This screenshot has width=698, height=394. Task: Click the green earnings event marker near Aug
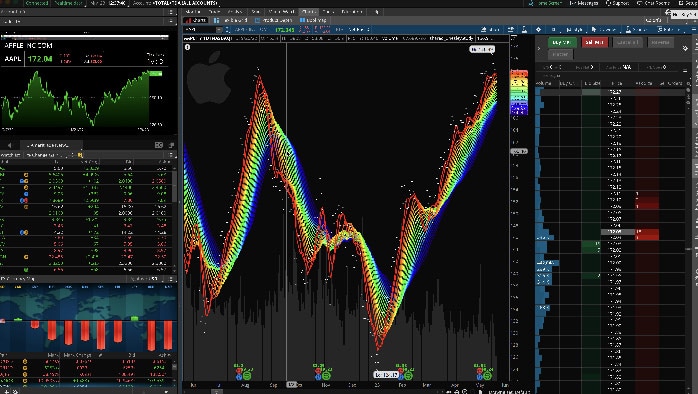point(246,376)
